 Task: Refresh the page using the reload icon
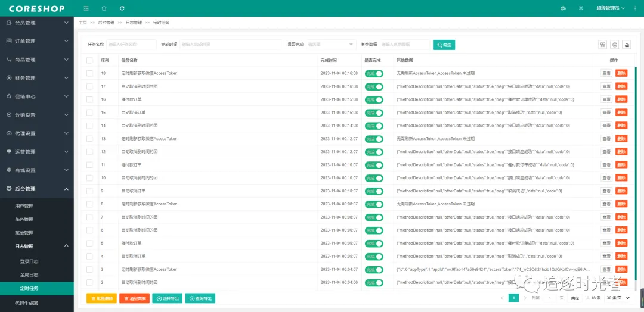(122, 8)
